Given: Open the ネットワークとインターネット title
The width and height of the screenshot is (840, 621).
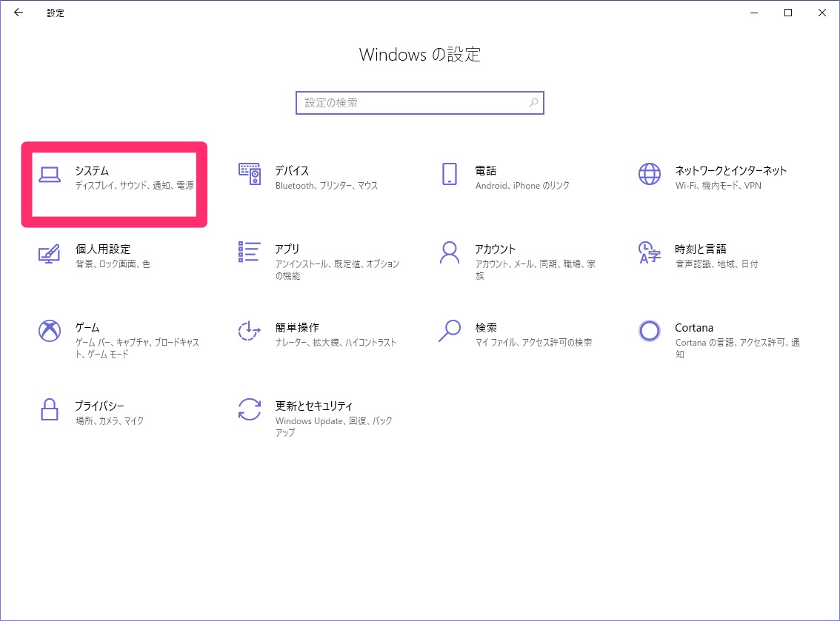Looking at the screenshot, I should (x=730, y=171).
